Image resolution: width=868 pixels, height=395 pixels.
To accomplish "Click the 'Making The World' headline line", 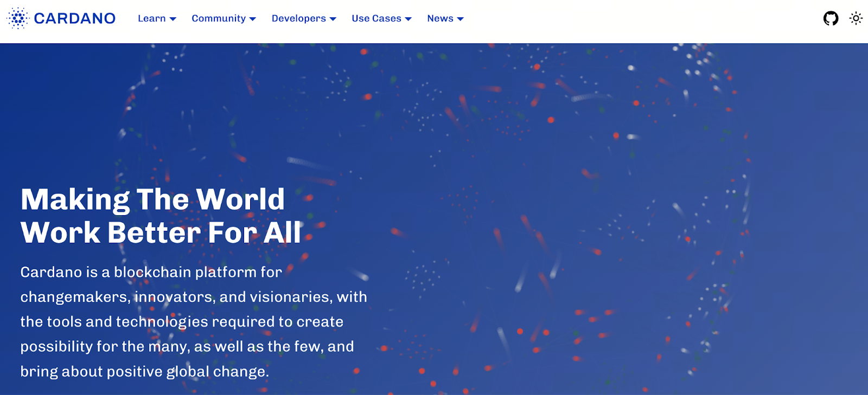I will [152, 199].
